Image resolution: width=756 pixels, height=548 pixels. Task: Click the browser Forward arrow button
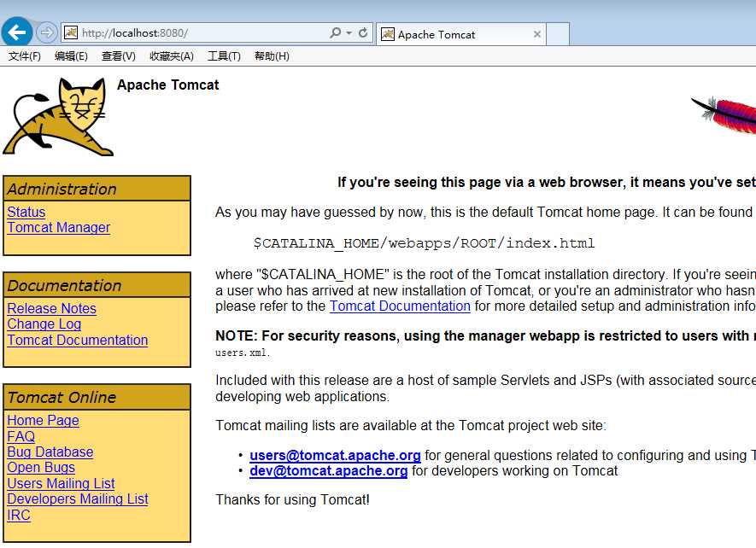(x=47, y=32)
